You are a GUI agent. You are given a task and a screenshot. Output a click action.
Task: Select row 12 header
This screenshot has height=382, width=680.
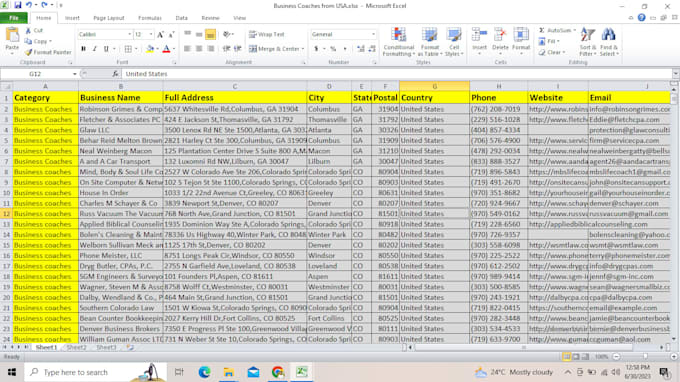tap(6, 214)
